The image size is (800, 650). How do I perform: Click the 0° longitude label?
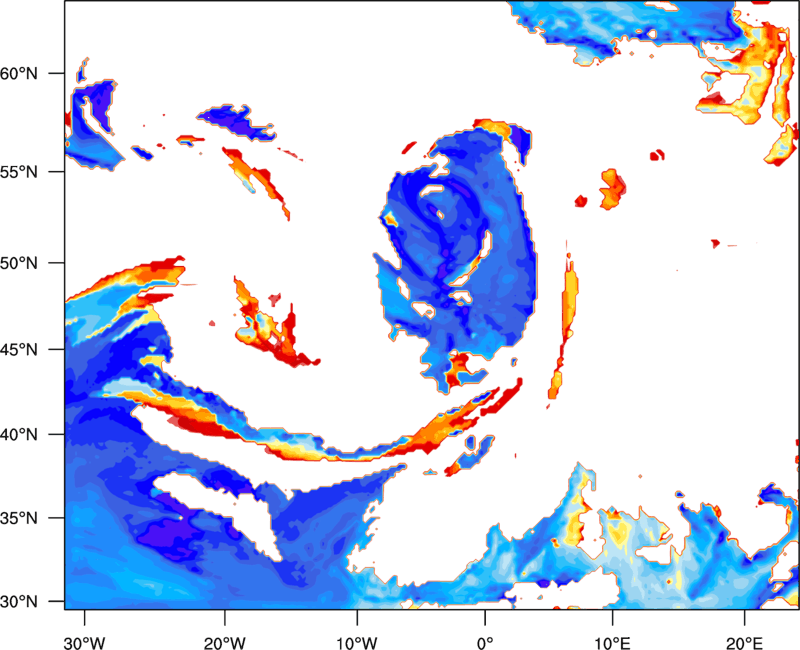pos(485,643)
